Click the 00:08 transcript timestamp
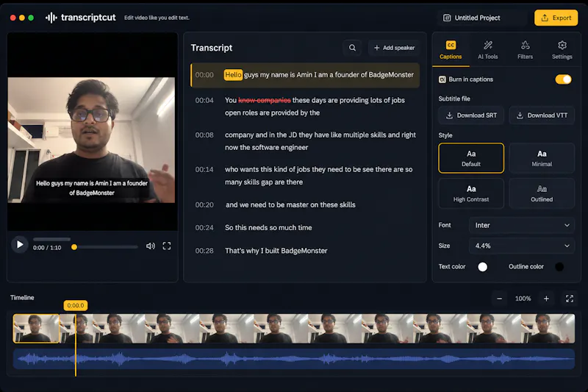The height and width of the screenshot is (392, 588). pyautogui.click(x=204, y=135)
